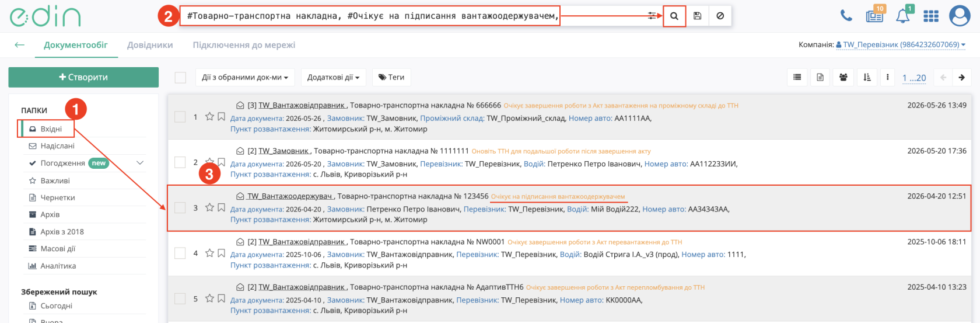Star document № 666666
The height and width of the screenshot is (323, 980).
(209, 117)
